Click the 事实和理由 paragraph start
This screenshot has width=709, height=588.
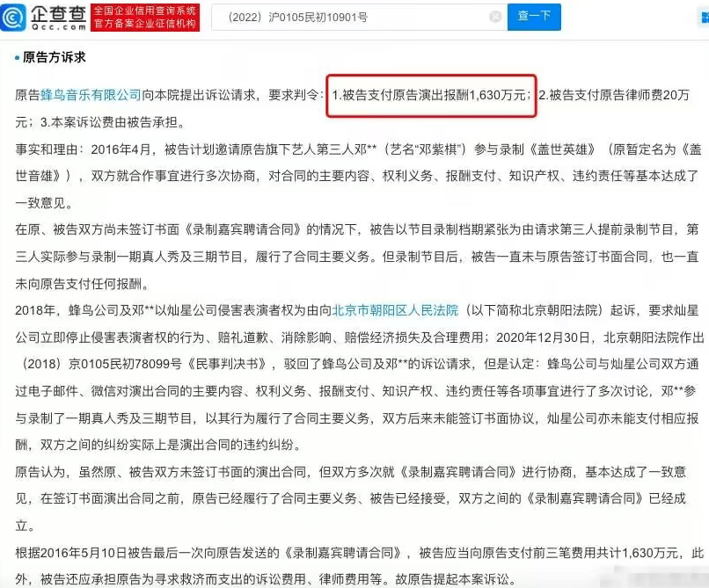[x=46, y=149]
